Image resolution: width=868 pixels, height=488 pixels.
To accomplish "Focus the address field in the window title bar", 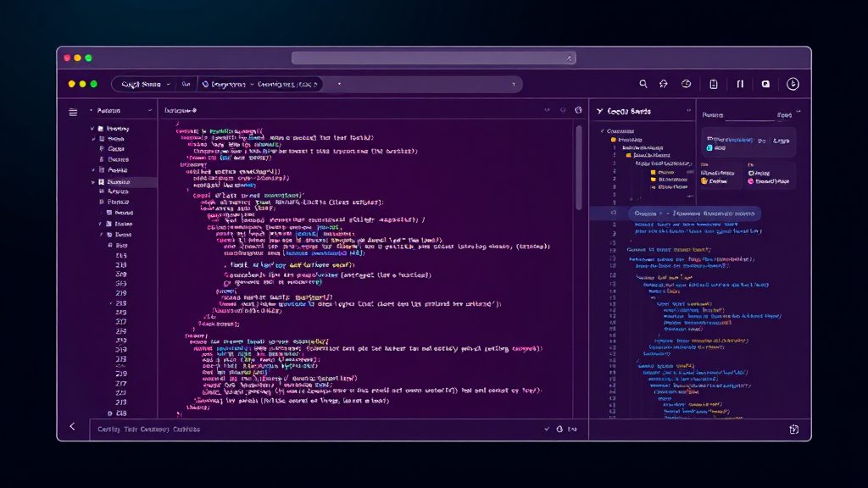I will pyautogui.click(x=433, y=58).
